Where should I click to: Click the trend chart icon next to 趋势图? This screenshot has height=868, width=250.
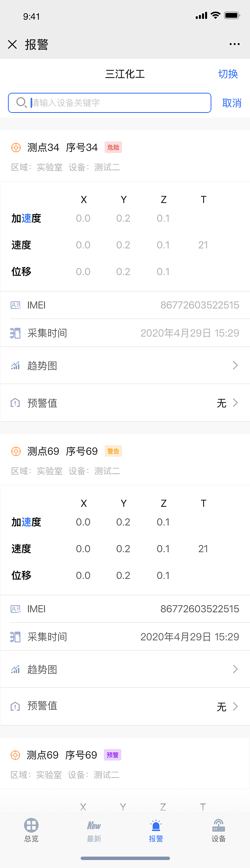point(15,365)
